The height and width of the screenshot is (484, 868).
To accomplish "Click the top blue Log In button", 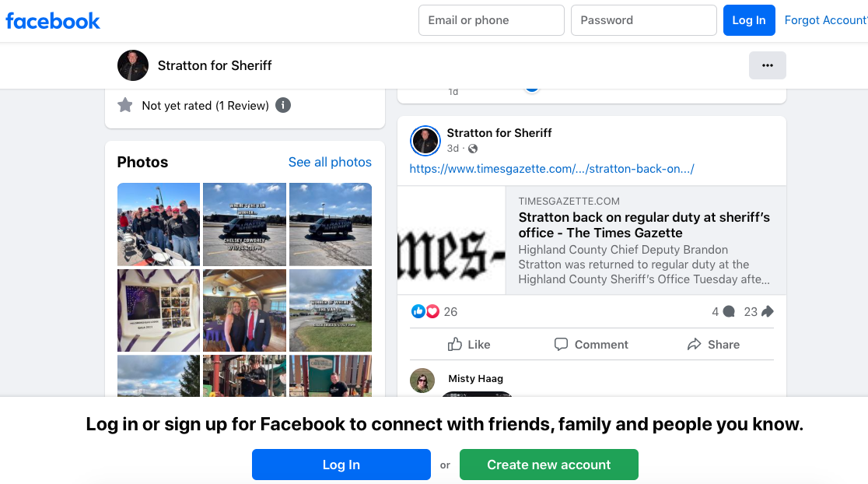I will tap(749, 20).
